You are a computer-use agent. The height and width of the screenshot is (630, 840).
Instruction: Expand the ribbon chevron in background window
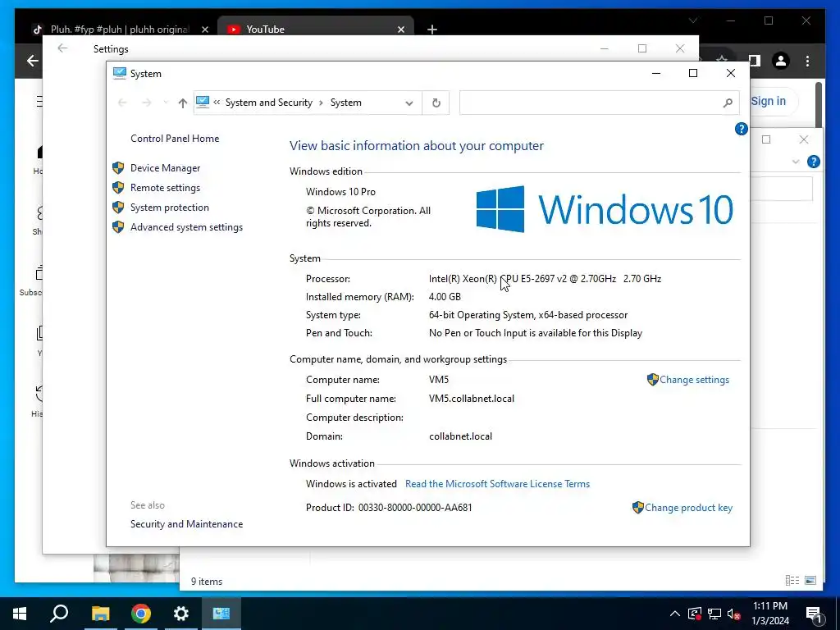[x=796, y=162]
